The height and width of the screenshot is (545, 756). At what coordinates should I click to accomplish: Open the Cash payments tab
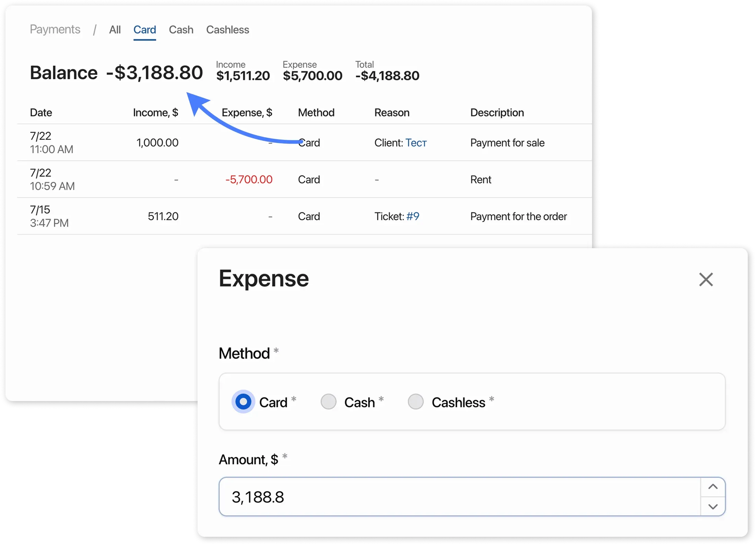point(181,30)
